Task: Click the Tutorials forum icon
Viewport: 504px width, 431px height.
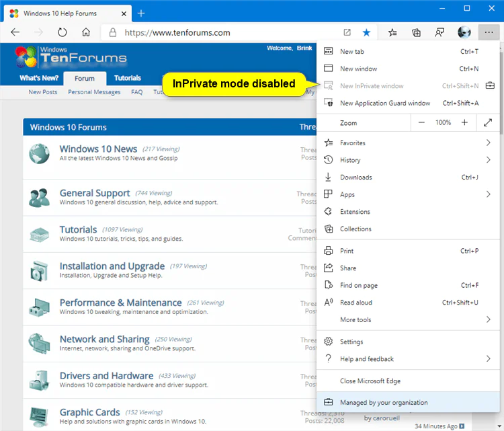Action: [39, 235]
